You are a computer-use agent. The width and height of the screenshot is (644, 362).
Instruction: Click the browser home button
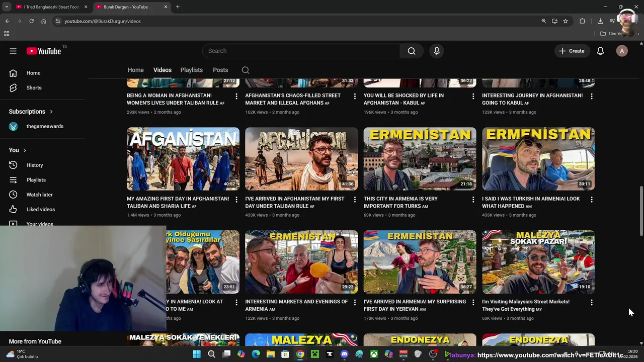(43, 21)
